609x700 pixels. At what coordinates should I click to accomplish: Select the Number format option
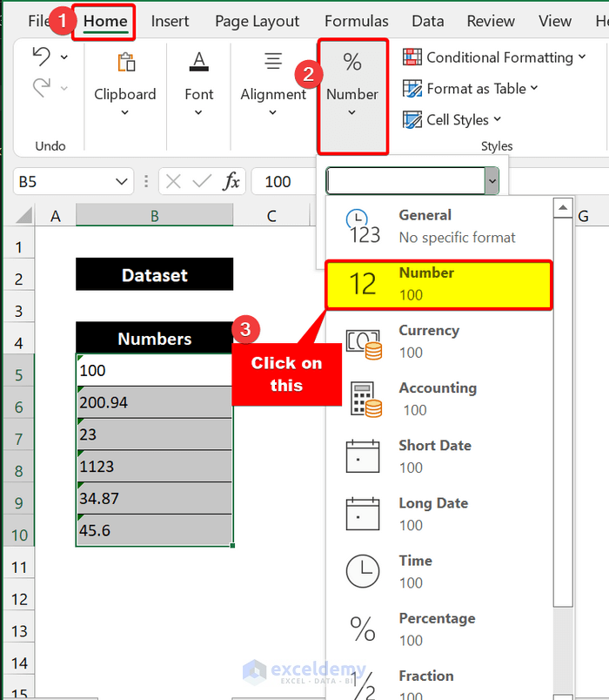pos(439,285)
